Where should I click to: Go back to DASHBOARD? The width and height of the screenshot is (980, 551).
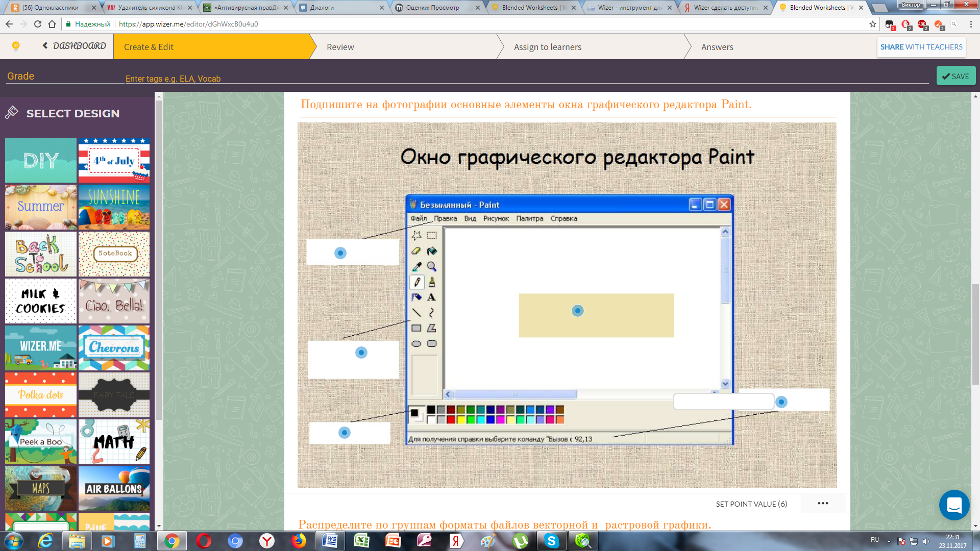[75, 46]
